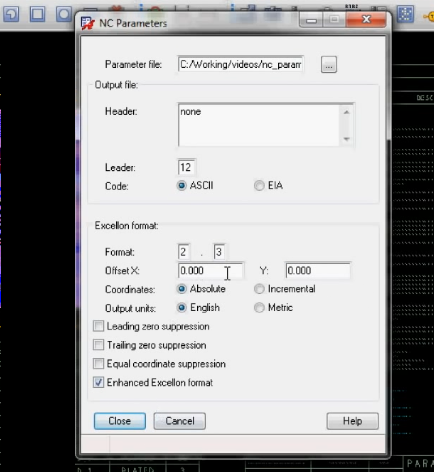Click inside the Header text box
This screenshot has height=472, width=434.
click(266, 125)
